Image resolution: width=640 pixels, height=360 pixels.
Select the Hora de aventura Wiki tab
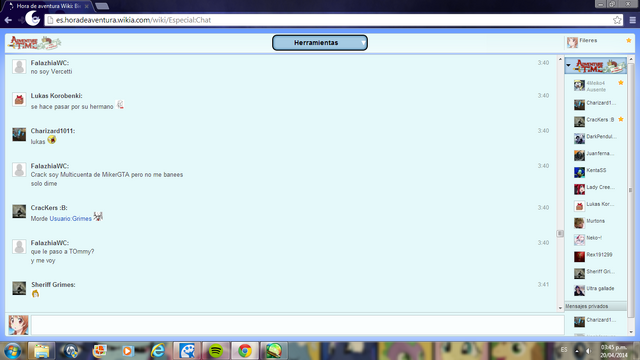point(48,6)
